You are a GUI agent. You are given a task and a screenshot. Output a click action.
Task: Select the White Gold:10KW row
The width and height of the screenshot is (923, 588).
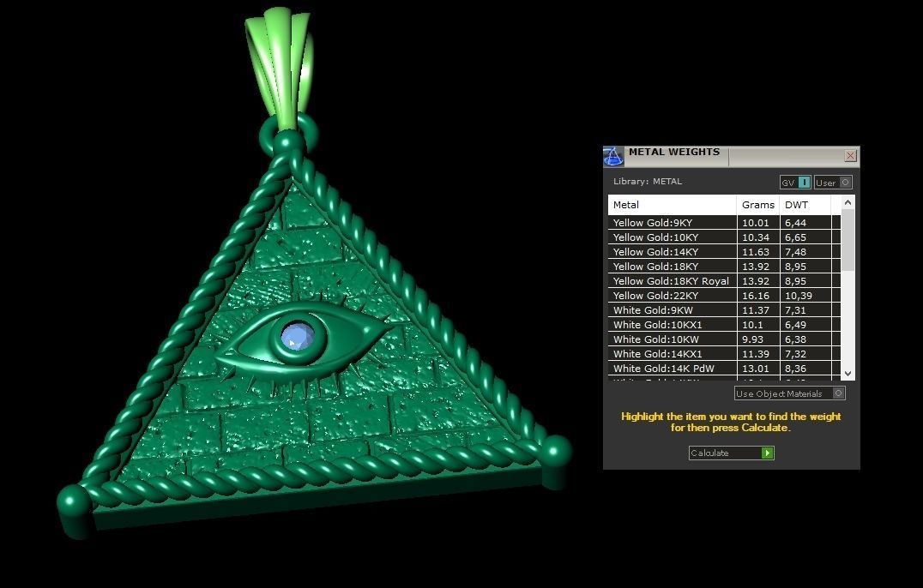tap(724, 339)
